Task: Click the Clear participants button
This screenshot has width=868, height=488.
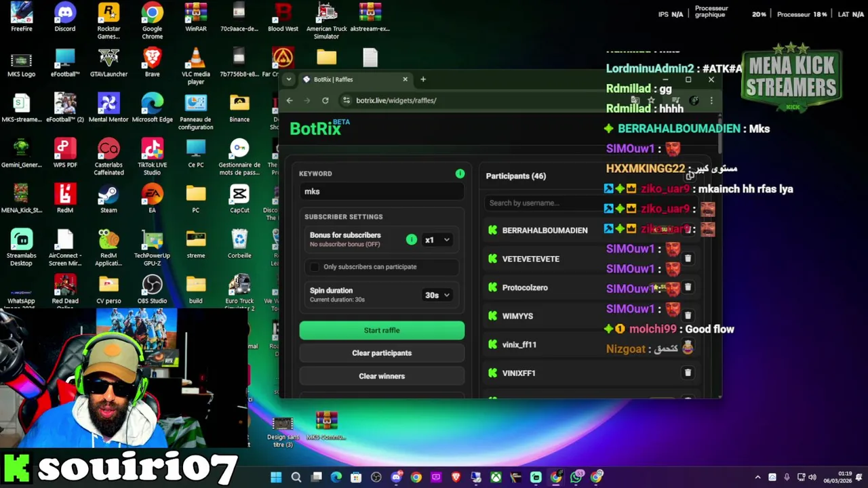Action: pyautogui.click(x=382, y=353)
